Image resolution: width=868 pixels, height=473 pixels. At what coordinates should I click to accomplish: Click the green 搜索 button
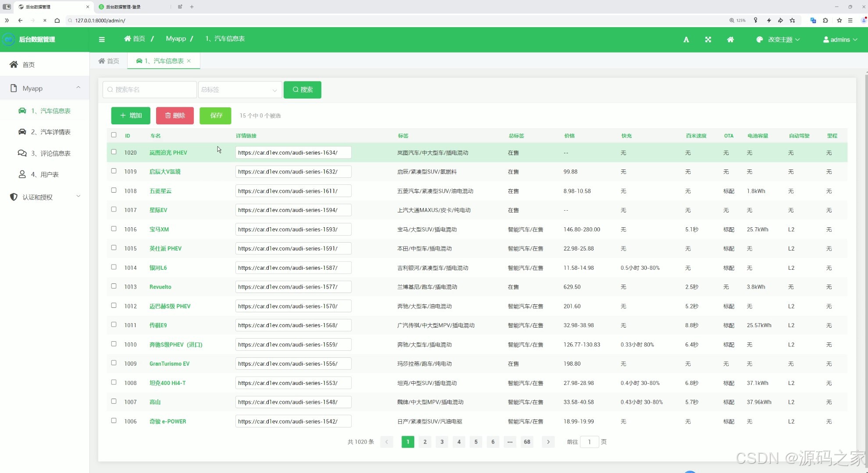pyautogui.click(x=302, y=90)
